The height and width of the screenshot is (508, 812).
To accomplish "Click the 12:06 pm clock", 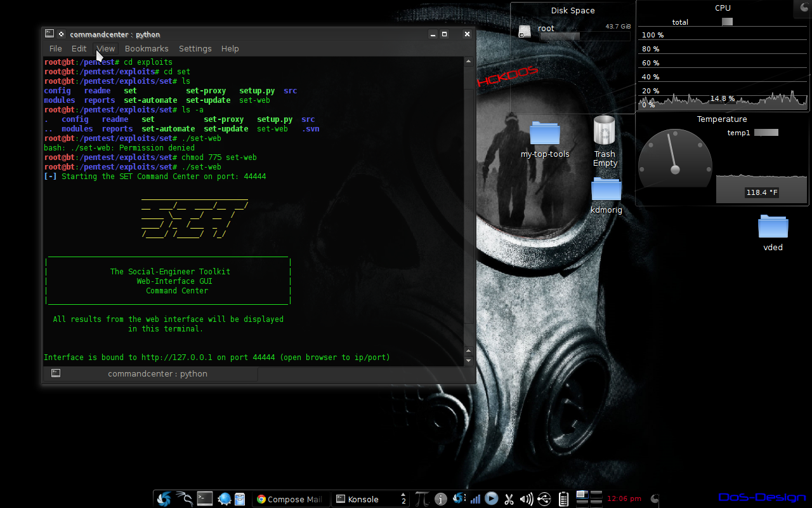I will click(x=624, y=499).
